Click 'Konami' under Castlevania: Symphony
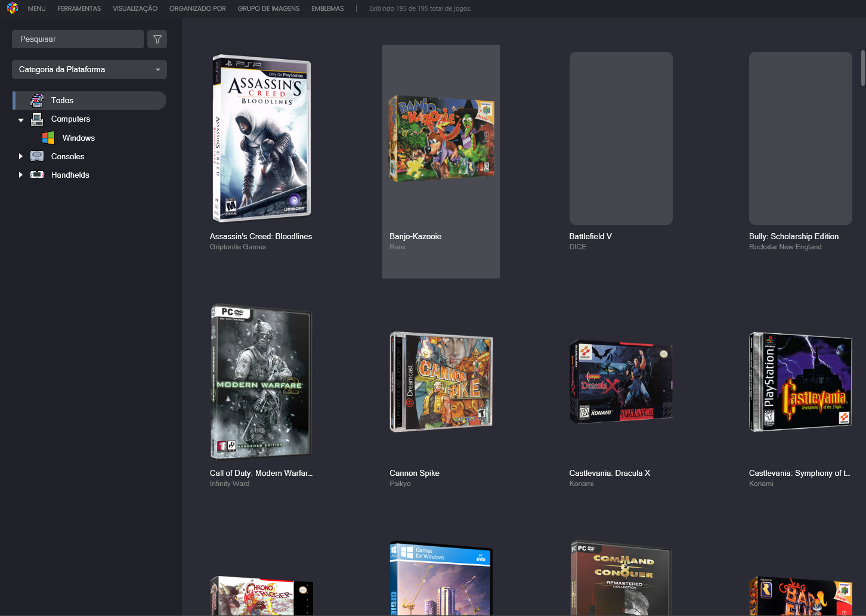The image size is (866, 616). tap(761, 484)
